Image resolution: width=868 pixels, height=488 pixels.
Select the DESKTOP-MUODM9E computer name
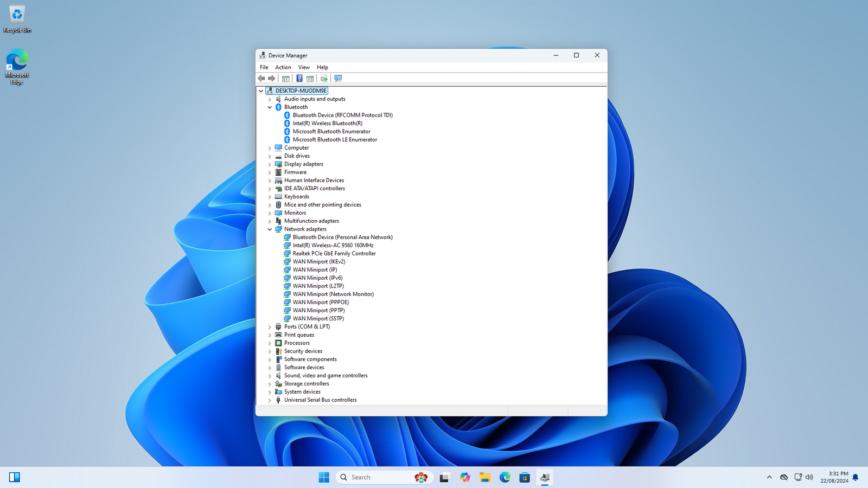301,91
